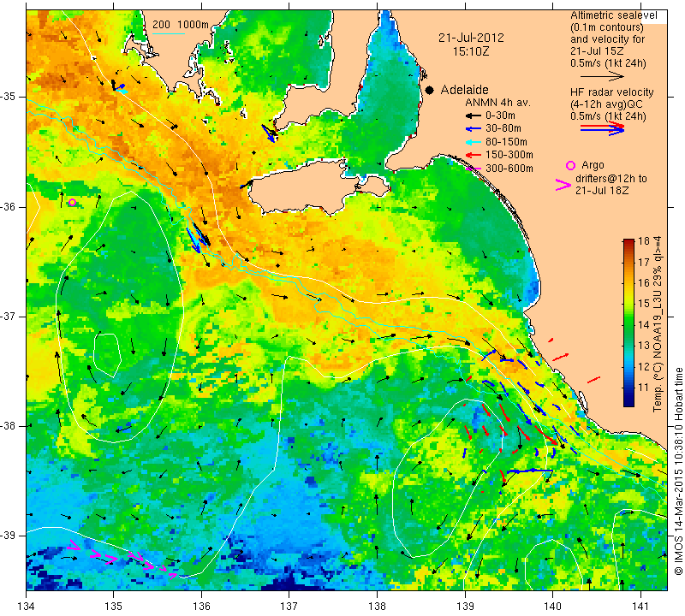Click the '21-Jul 18Z' drifter end time text
The height and width of the screenshot is (616, 685).
[602, 191]
